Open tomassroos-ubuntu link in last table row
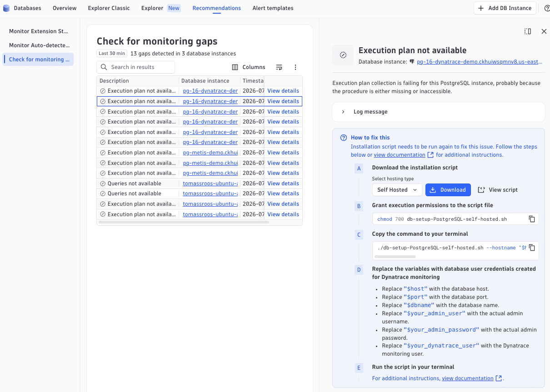 [x=210, y=214]
